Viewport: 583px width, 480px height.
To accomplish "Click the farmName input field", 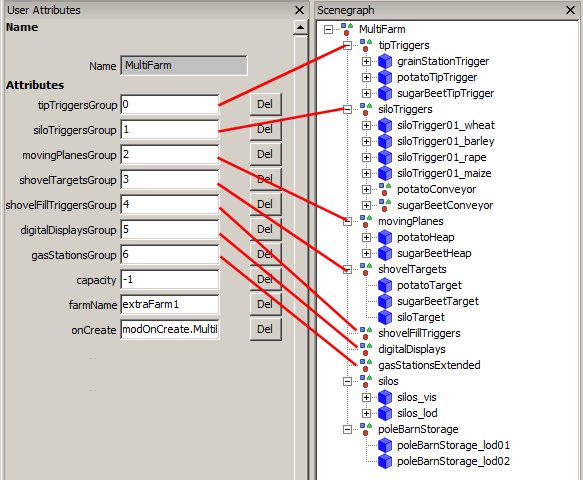I will [170, 305].
